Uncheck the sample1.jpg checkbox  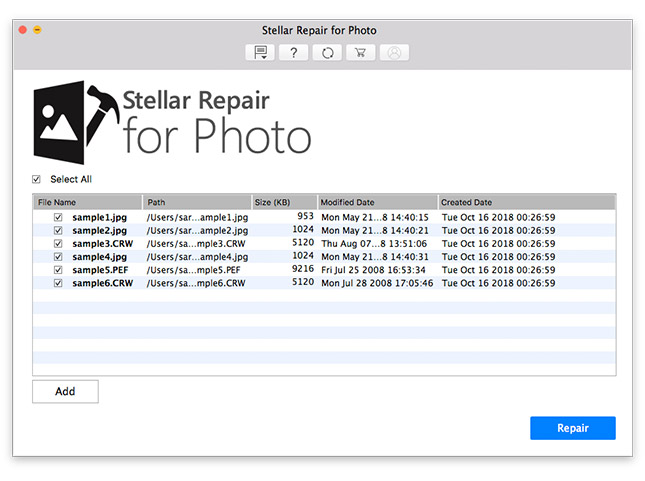[x=58, y=217]
